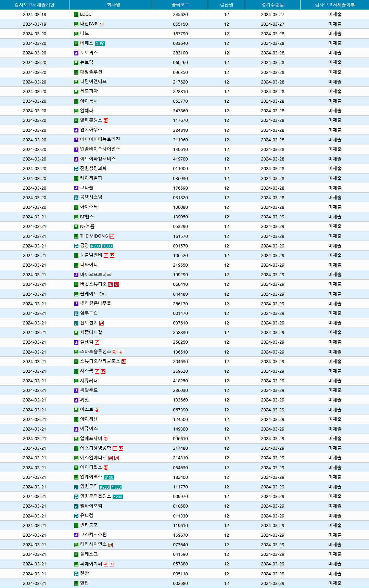Image resolution: width=369 pixels, height=588 pixels.
Task: Click the 감사보고서제출여부 column header
Action: tap(335, 5)
